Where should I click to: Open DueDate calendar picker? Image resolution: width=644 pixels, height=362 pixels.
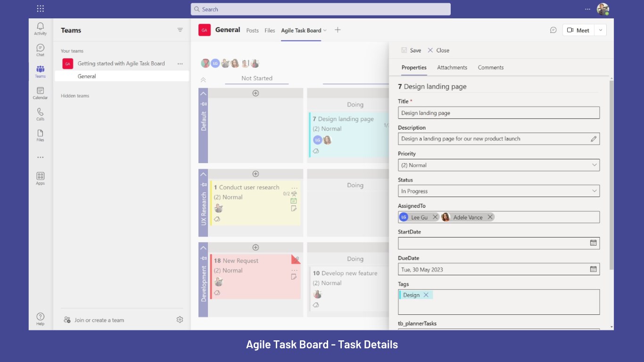pos(594,269)
